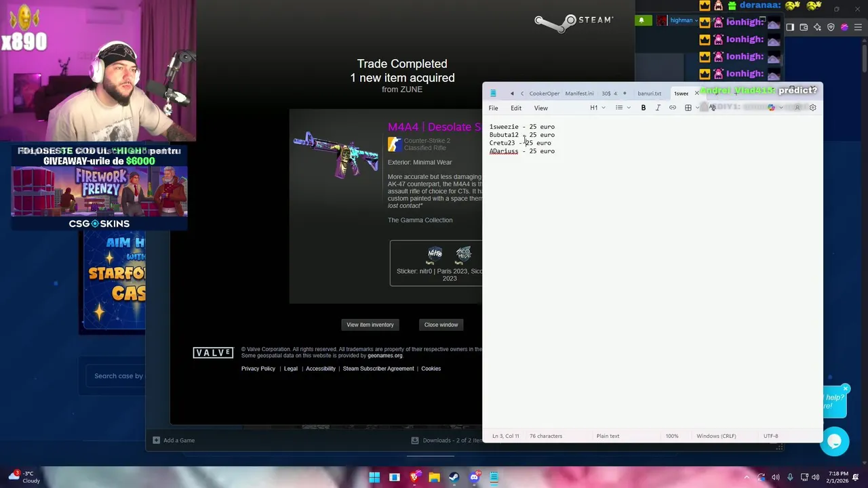Screen dimensions: 868x488
Task: Toggle bold formatting in Notepad
Action: pos(644,108)
